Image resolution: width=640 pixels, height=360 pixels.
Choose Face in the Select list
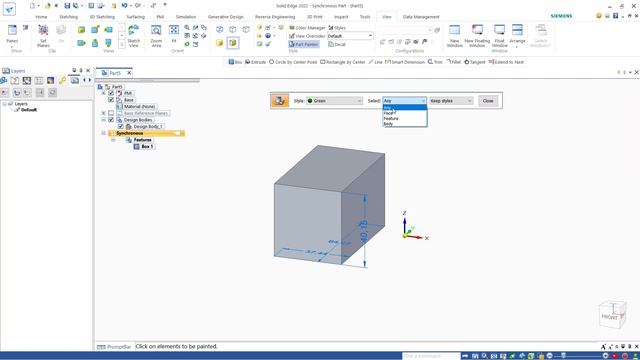(404, 113)
